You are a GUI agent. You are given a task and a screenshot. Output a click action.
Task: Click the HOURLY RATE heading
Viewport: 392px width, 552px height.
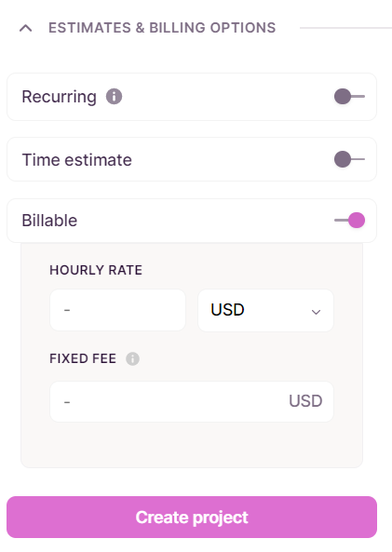point(96,270)
